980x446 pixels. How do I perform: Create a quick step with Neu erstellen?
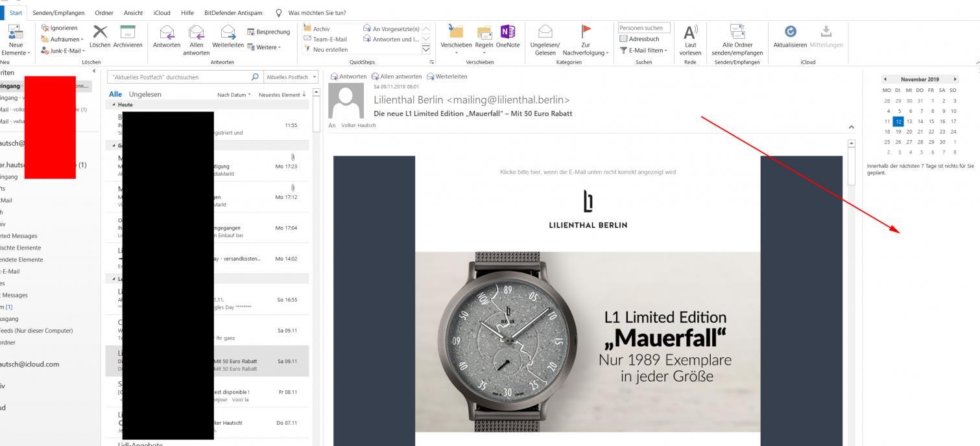[x=326, y=50]
